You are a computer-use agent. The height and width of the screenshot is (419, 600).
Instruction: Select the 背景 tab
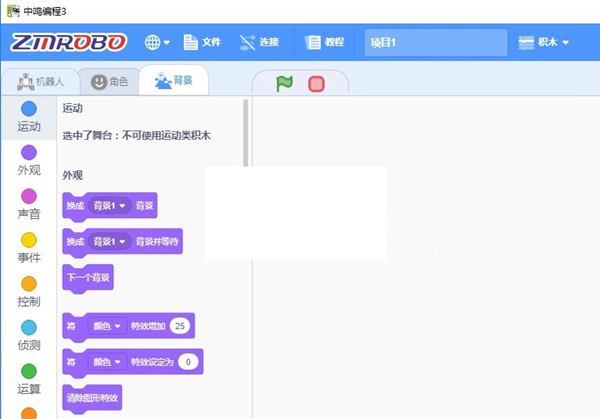point(174,80)
